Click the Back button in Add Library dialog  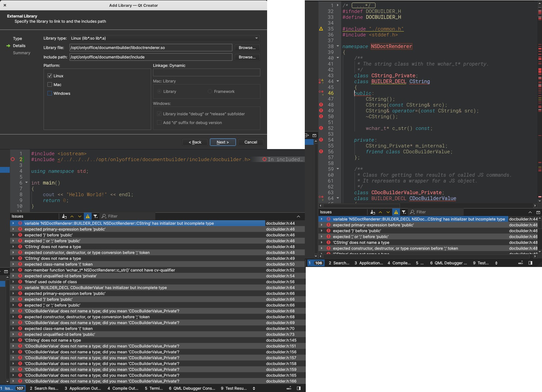click(195, 142)
